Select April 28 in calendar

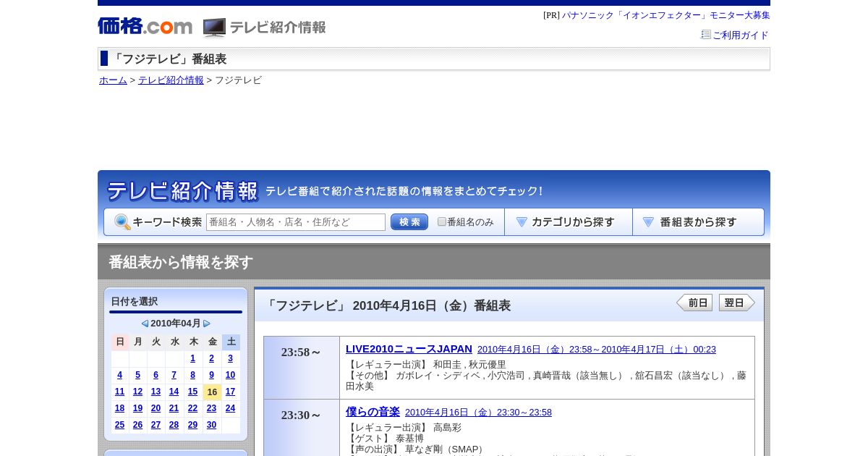(174, 425)
